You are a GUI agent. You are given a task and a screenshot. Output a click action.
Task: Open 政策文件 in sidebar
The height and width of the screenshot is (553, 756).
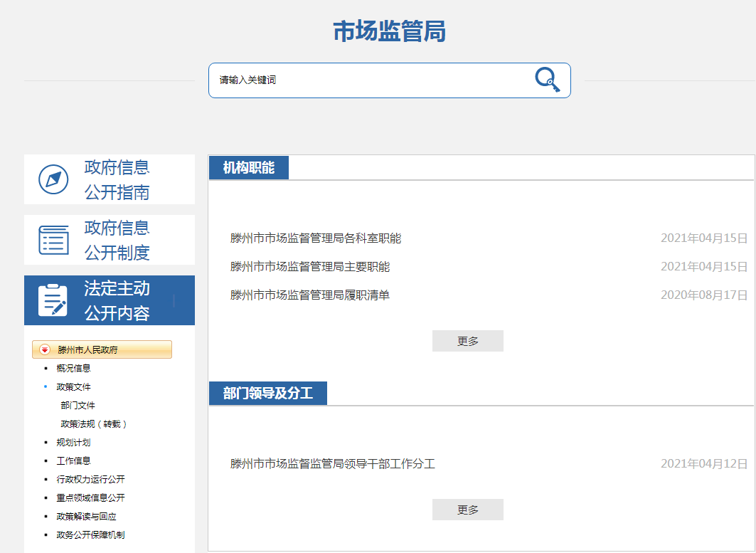[73, 387]
